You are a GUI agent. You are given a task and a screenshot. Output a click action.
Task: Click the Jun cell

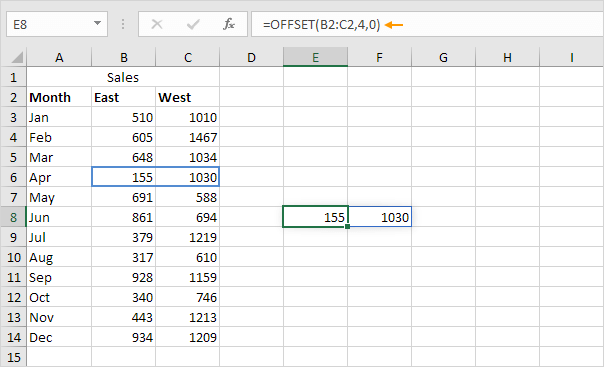pyautogui.click(x=59, y=217)
